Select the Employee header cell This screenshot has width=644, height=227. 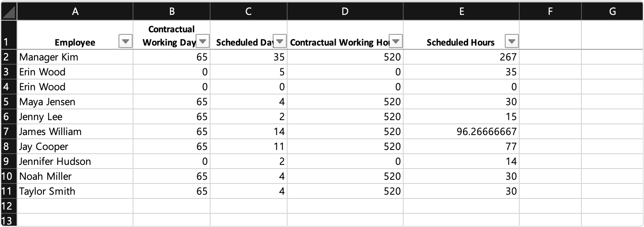75,35
